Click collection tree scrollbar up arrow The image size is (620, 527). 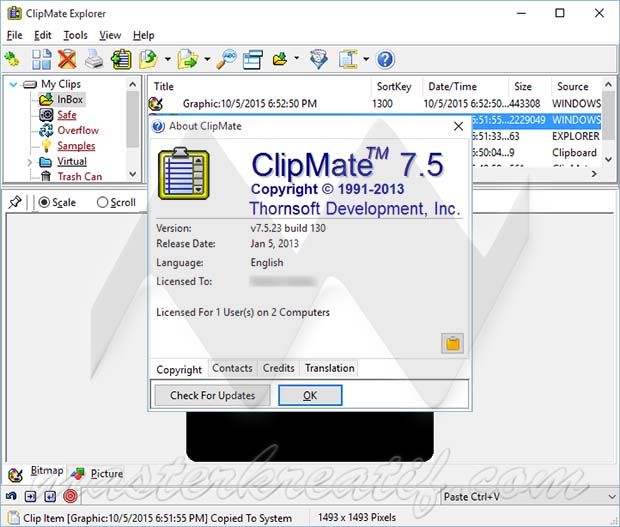point(133,84)
